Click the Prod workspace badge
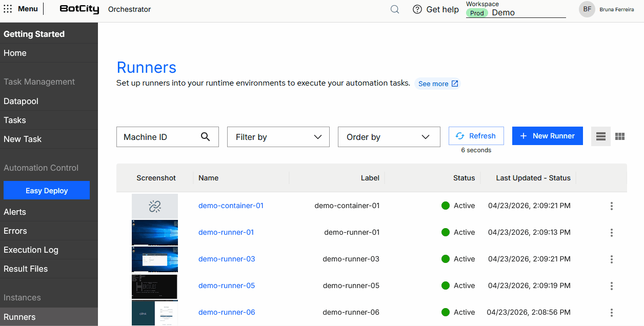The width and height of the screenshot is (644, 326). (x=477, y=13)
